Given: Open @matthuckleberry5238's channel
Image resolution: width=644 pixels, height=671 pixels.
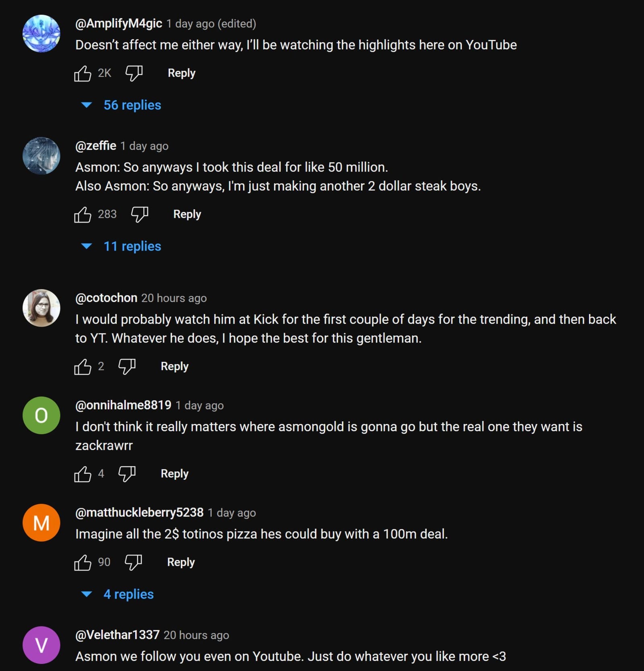Looking at the screenshot, I should [139, 513].
